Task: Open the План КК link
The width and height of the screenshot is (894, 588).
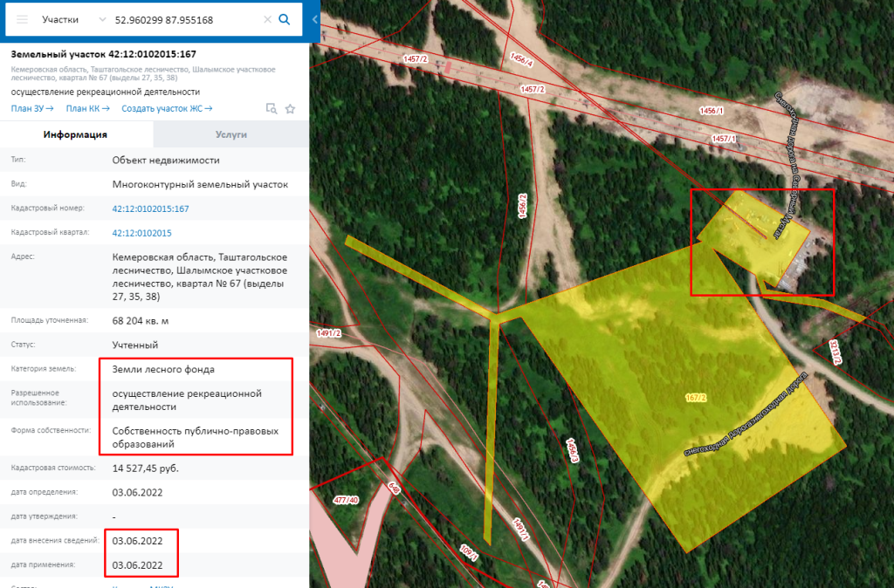Action: pyautogui.click(x=87, y=108)
